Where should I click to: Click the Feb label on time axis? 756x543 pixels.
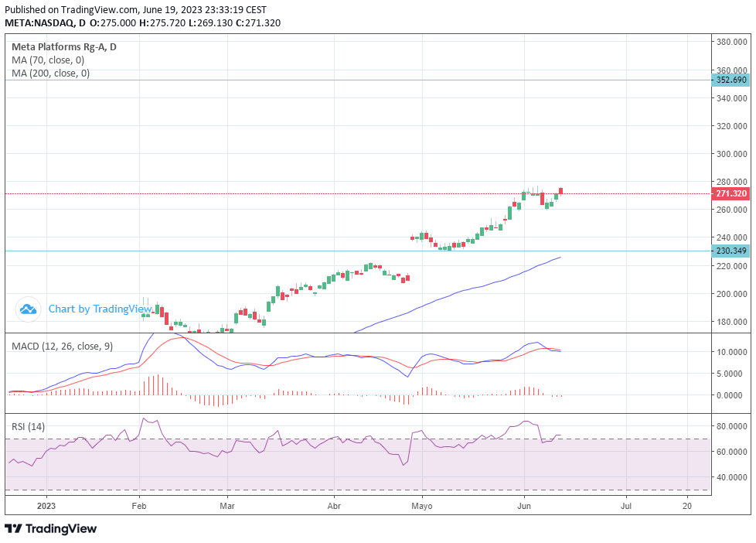coord(139,506)
